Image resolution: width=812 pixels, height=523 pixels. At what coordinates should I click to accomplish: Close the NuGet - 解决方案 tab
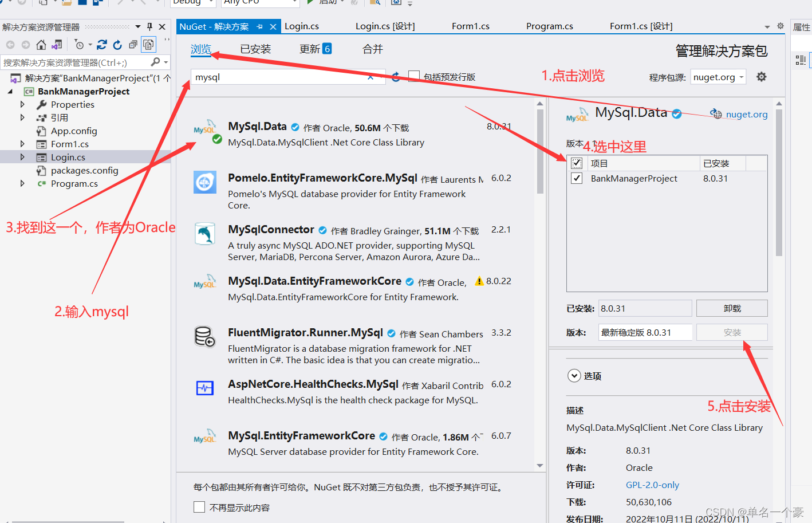pyautogui.click(x=273, y=26)
